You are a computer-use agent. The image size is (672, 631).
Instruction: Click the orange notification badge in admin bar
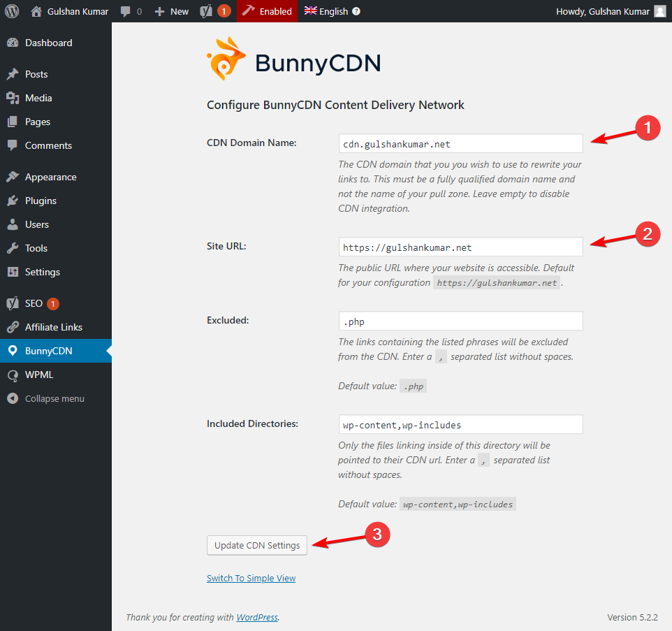[224, 11]
